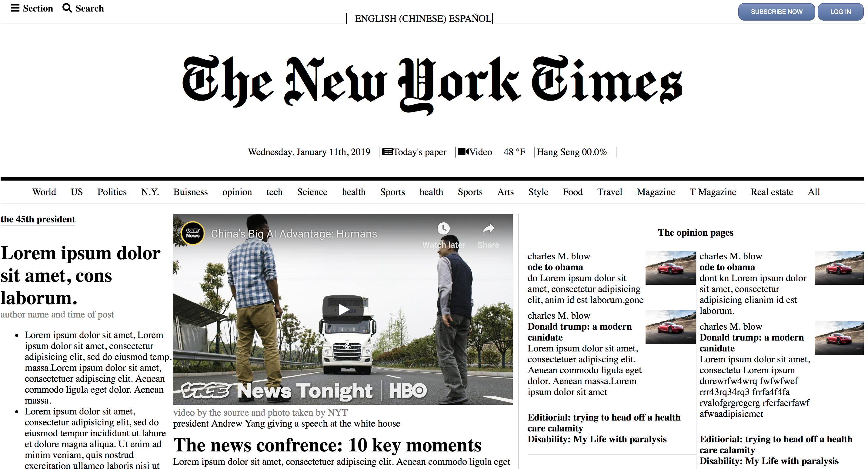This screenshot has height=469, width=868.
Task: Click the News Tonight HBO video banner
Action: tap(304, 391)
